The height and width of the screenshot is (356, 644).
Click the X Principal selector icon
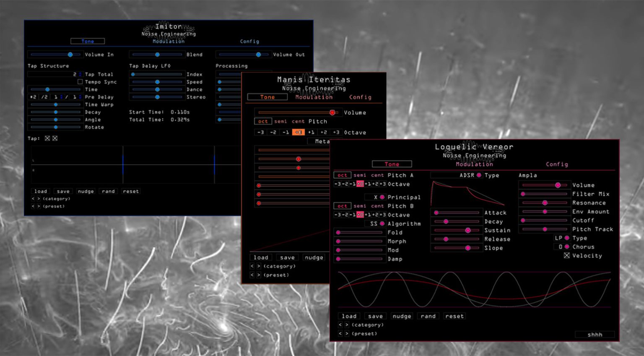point(381,197)
